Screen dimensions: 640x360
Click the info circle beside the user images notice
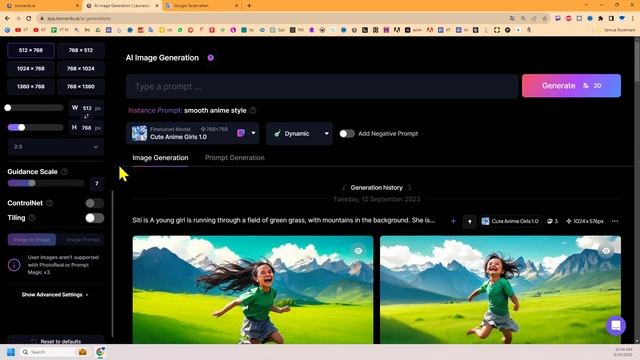pos(14,265)
